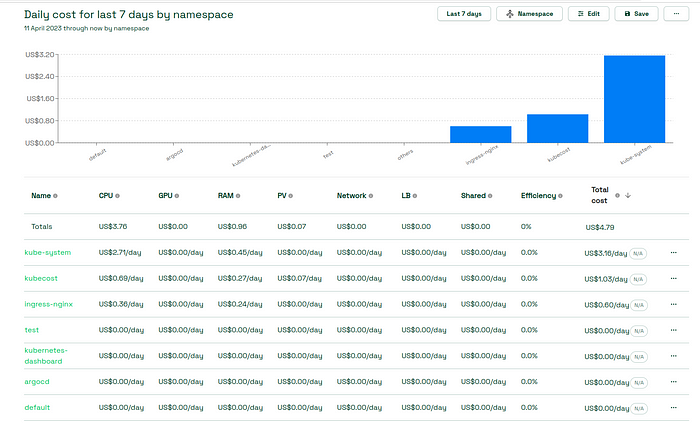Open the argocd namespace link
The width and height of the screenshot is (700, 423).
[37, 382]
